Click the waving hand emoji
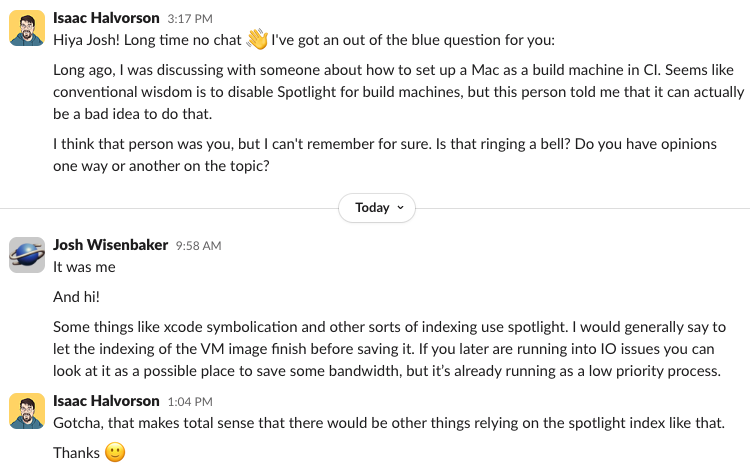The height and width of the screenshot is (471, 750). pos(257,39)
